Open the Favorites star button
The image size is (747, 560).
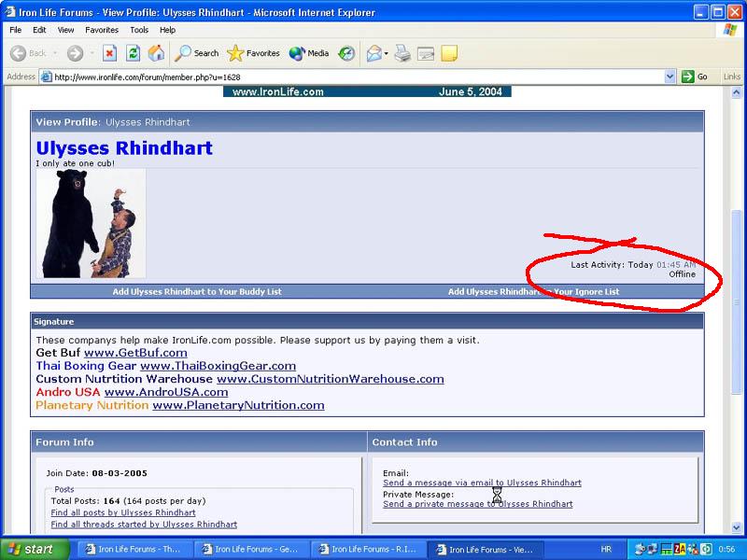pyautogui.click(x=254, y=53)
